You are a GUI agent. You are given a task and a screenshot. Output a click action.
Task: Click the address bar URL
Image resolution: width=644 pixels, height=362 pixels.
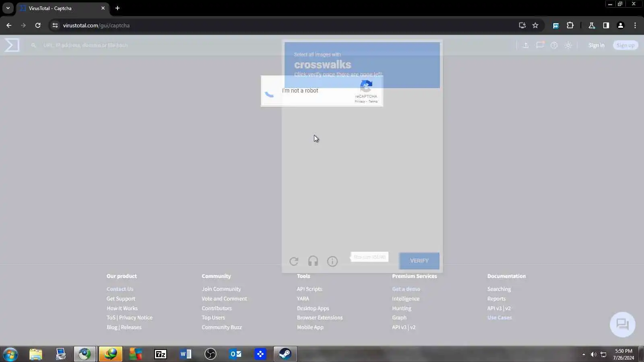[96, 25]
